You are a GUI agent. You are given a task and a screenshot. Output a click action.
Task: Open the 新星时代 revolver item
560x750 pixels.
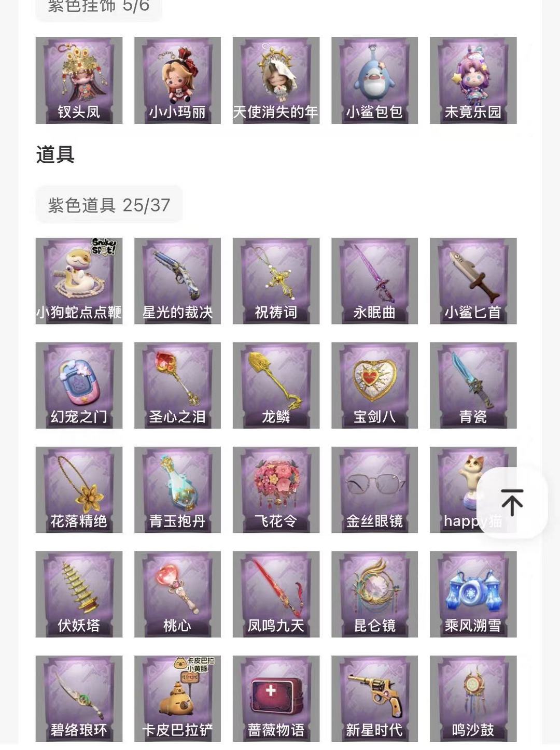[x=374, y=699]
